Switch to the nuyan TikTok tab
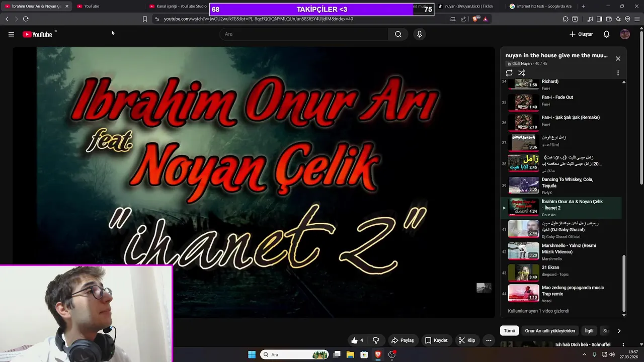This screenshot has height=362, width=644. click(469, 6)
